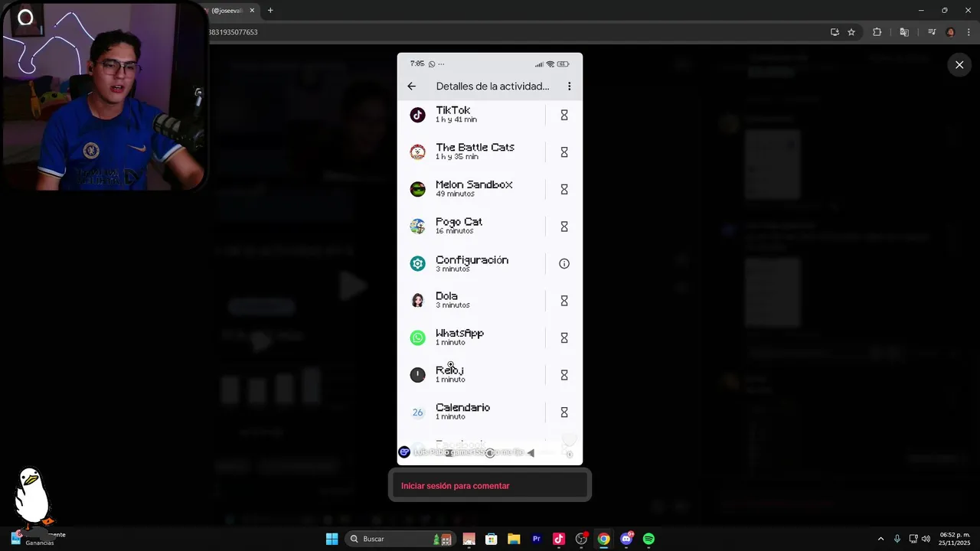Click the info icon next to Configuración
This screenshot has width=980, height=551.
click(x=564, y=263)
